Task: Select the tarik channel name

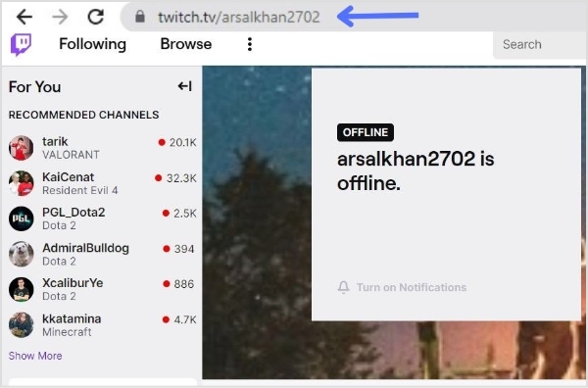Action: pos(55,141)
